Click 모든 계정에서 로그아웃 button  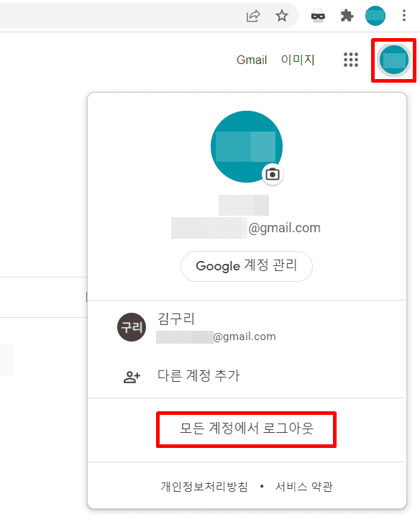pyautogui.click(x=246, y=429)
